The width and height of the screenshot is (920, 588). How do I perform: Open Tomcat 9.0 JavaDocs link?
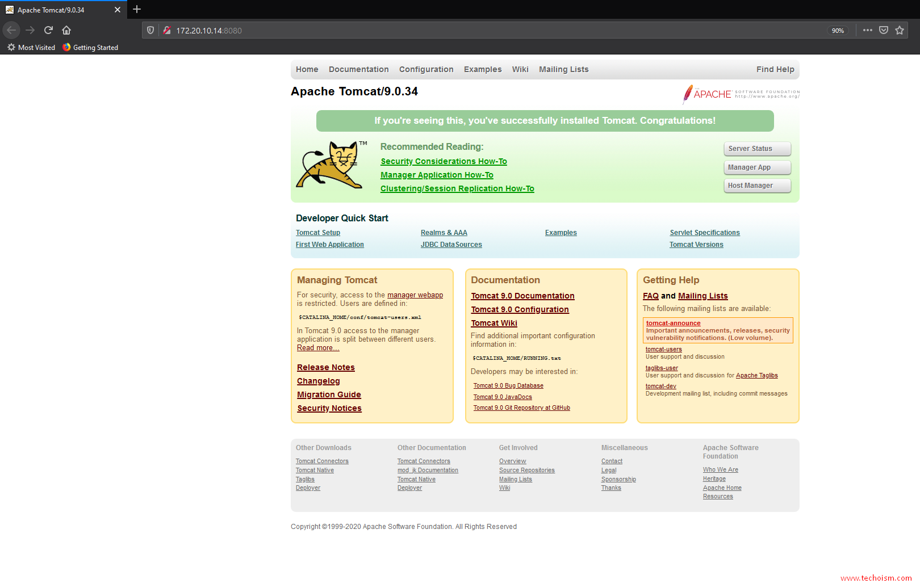(x=503, y=397)
